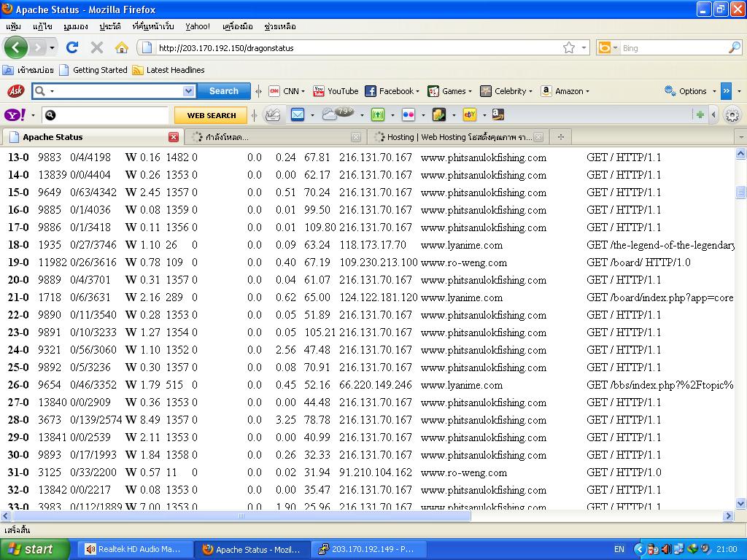Image resolution: width=747 pixels, height=560 pixels.
Task: Click the Ask toolbar Search button
Action: tap(223, 91)
